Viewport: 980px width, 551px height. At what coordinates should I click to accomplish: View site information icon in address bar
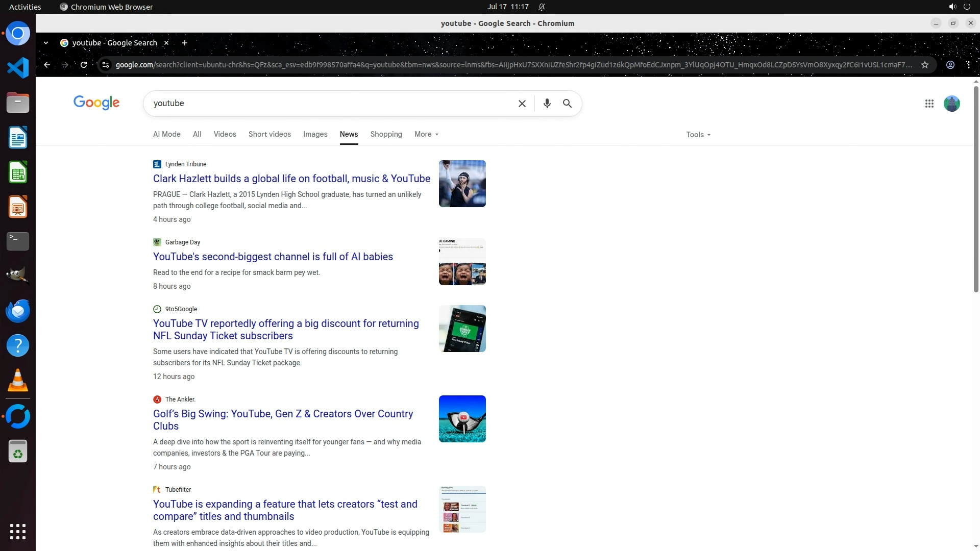[106, 65]
